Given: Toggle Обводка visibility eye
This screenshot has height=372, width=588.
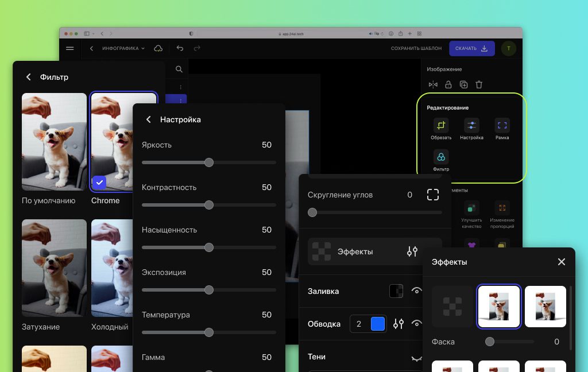Looking at the screenshot, I should 416,323.
